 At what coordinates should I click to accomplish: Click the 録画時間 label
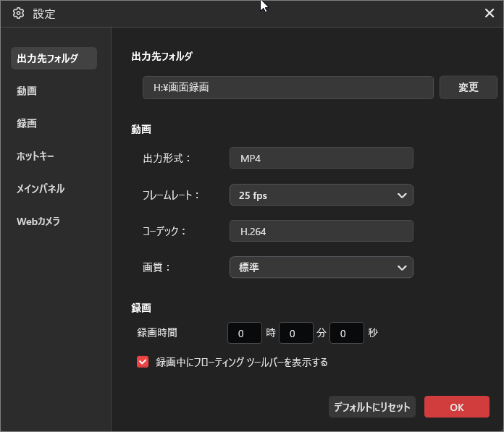coord(157,333)
